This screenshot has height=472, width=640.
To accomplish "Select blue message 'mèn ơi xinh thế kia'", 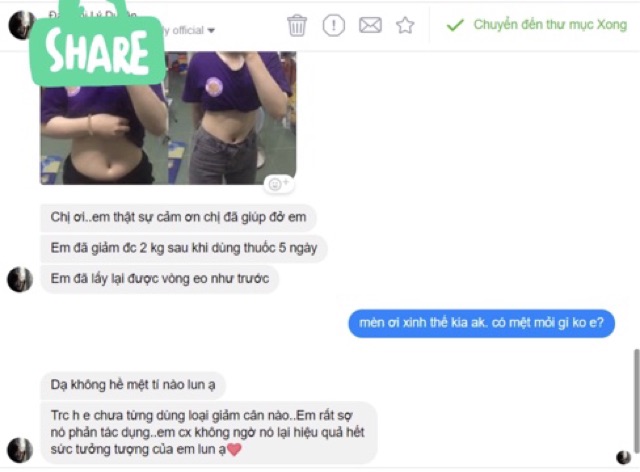I will click(481, 323).
